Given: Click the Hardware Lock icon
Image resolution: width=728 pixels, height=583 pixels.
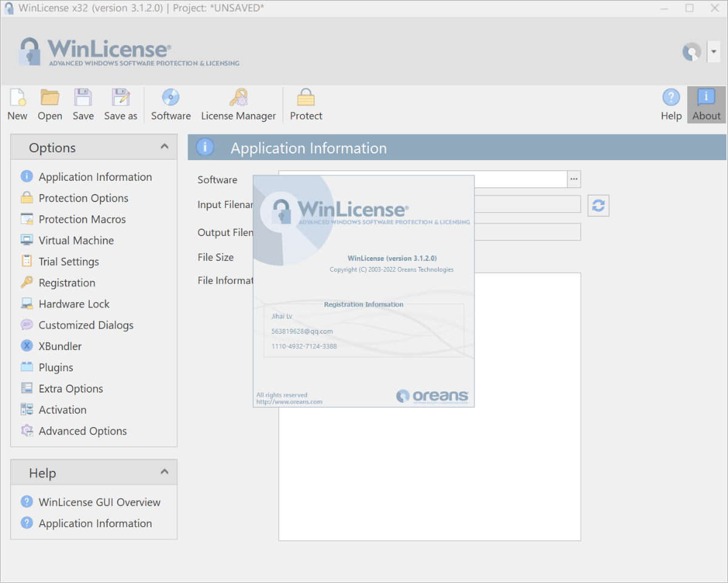Looking at the screenshot, I should coord(27,304).
